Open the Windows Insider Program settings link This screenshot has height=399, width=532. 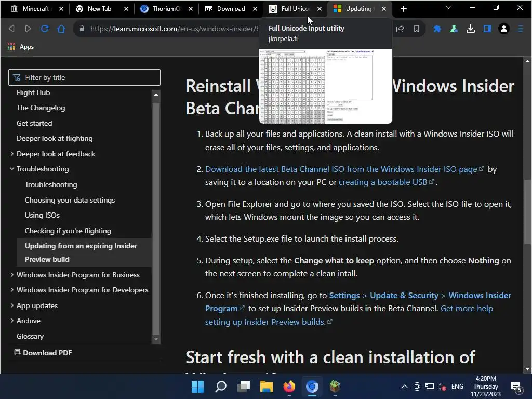(358, 302)
